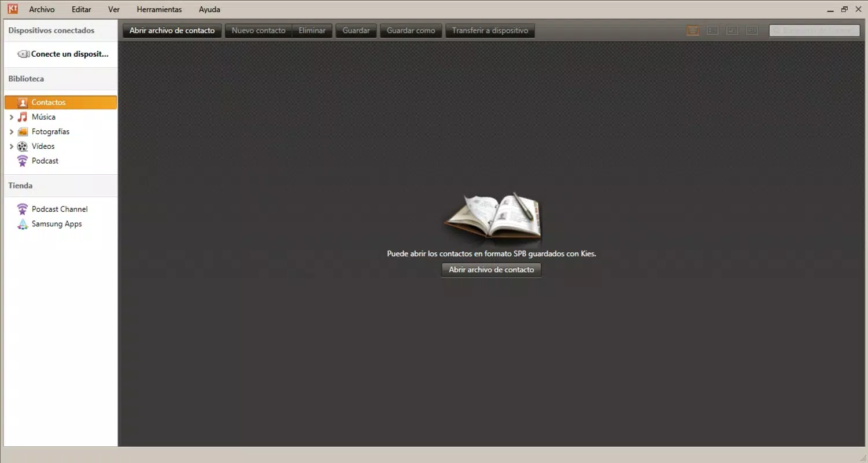Screen dimensions: 868x463
Task: Expand the Vídeos tree node
Action: pos(12,146)
